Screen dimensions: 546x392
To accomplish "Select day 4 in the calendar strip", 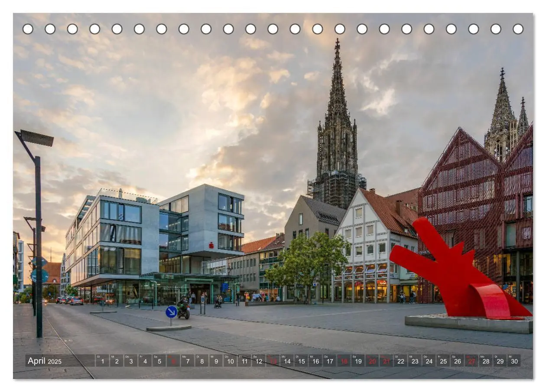I will (x=145, y=361).
